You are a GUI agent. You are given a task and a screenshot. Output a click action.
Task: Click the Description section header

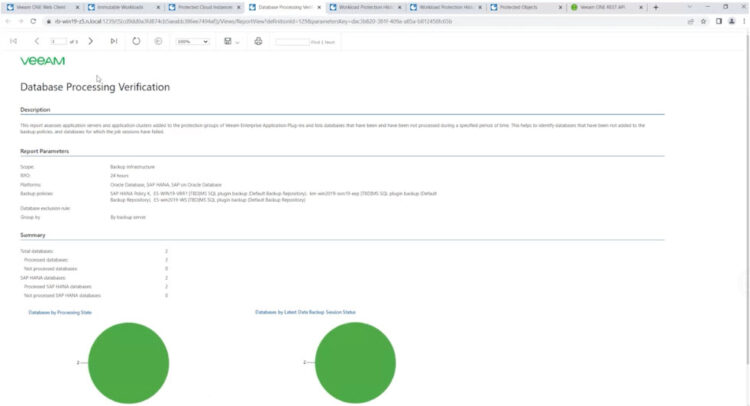click(x=35, y=110)
